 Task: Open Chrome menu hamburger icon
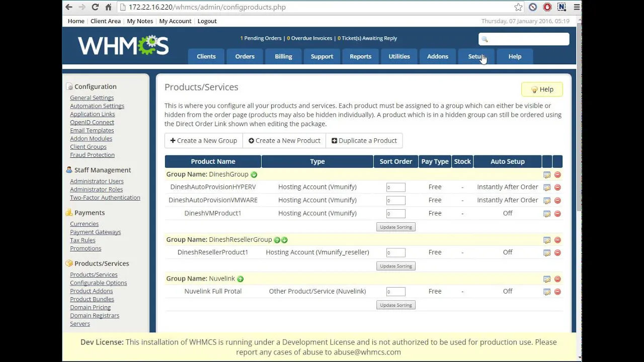click(577, 7)
